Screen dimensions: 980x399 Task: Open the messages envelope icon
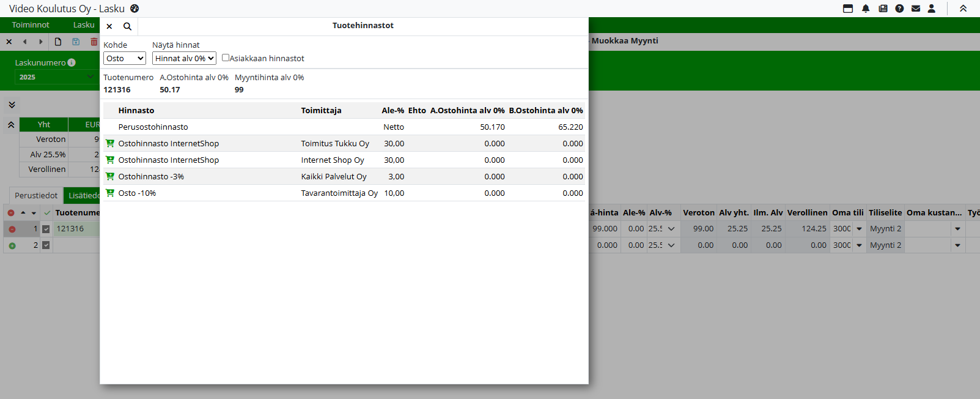pos(916,9)
